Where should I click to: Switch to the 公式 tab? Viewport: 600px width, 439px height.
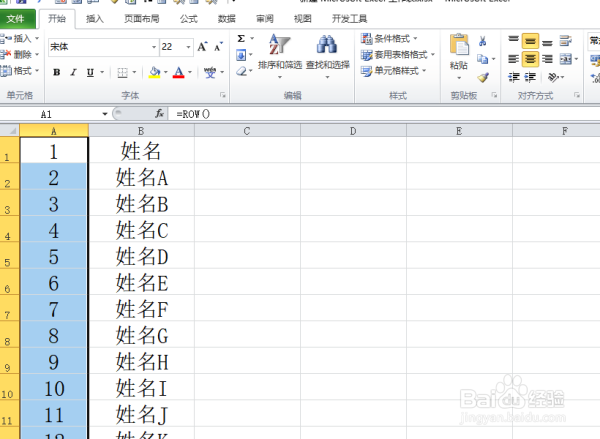click(x=189, y=19)
